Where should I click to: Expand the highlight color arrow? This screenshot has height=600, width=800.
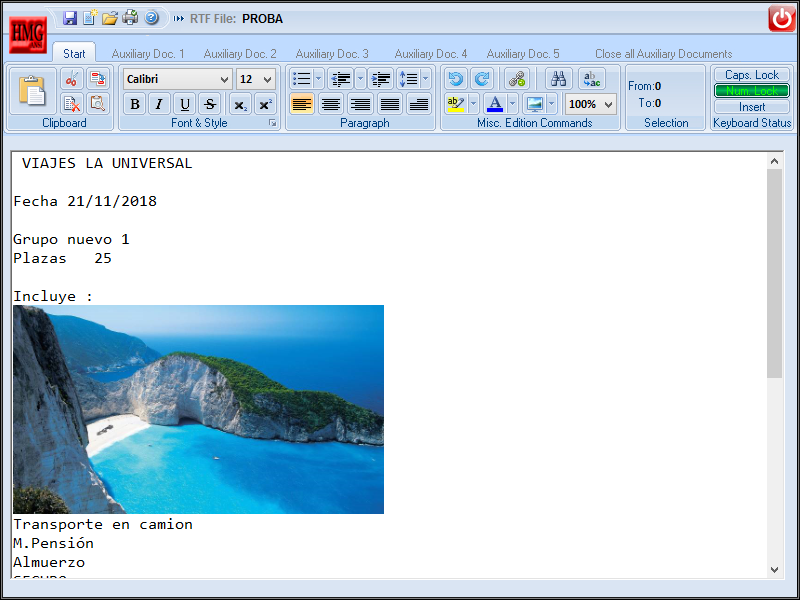coord(473,104)
